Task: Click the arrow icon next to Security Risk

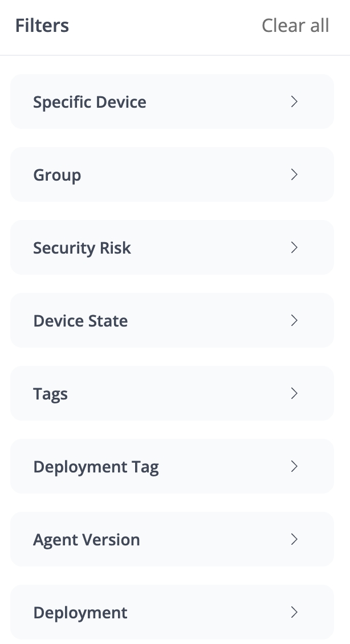Action: [294, 247]
